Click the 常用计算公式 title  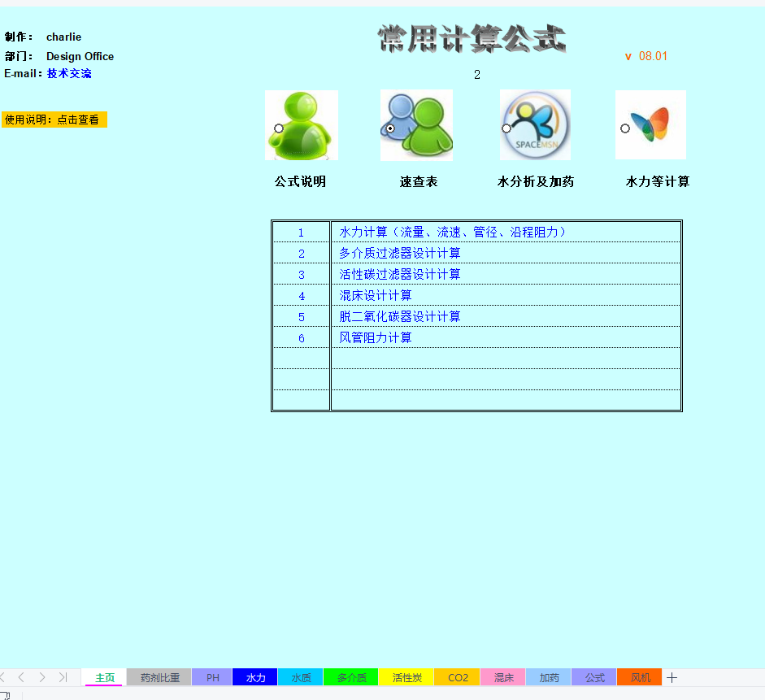tap(472, 38)
